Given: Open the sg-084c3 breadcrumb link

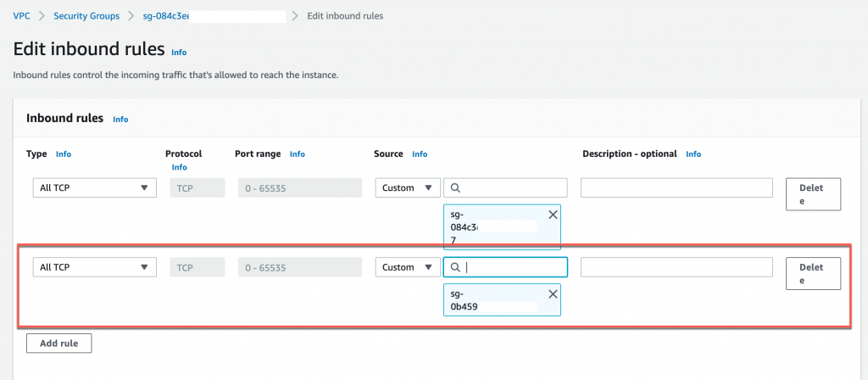Looking at the screenshot, I should click(166, 16).
